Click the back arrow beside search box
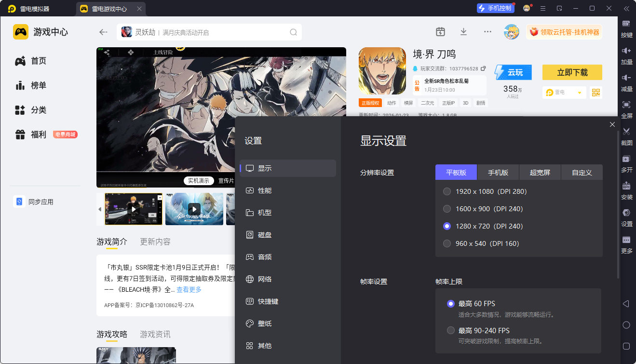Viewport: 636px width, 364px height. coord(103,32)
